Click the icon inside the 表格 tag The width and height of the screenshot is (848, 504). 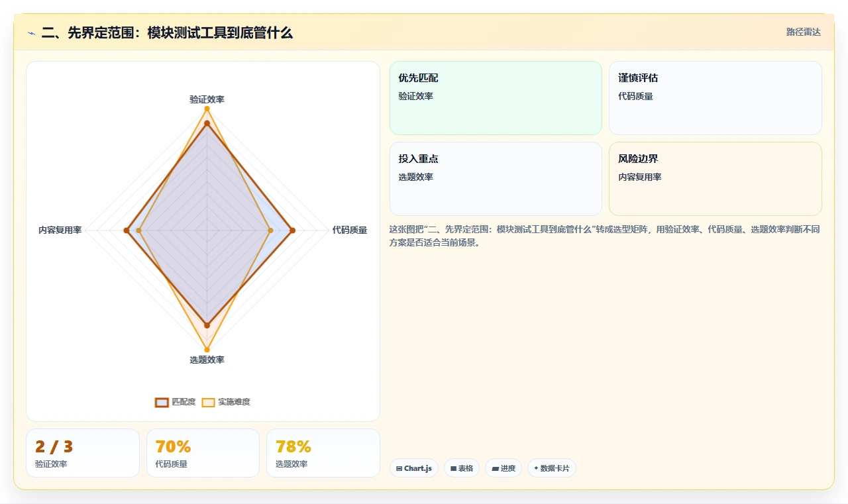[x=453, y=468]
